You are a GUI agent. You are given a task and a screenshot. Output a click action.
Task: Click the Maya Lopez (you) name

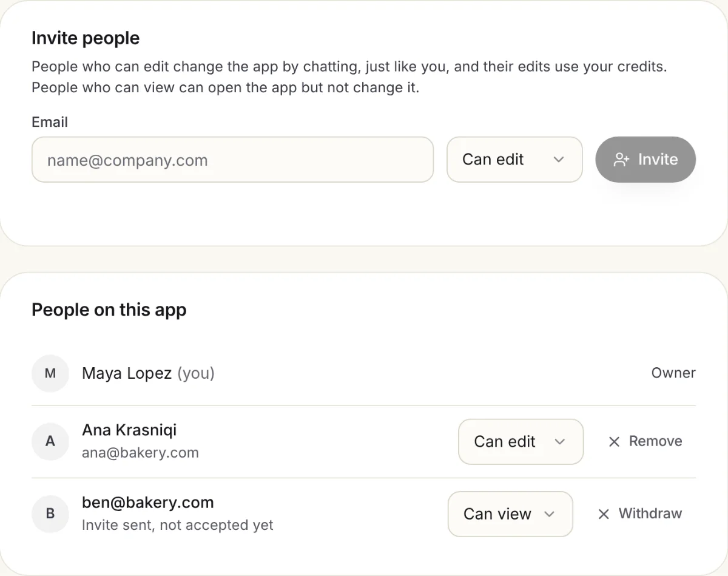(x=148, y=373)
